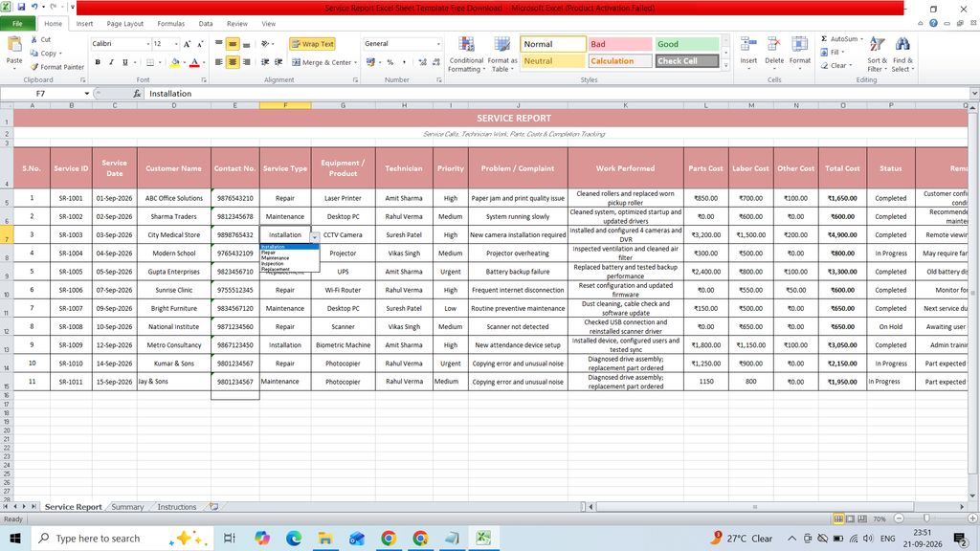Apply the Neutral cell style
Image resolution: width=980 pixels, height=551 pixels.
[552, 61]
